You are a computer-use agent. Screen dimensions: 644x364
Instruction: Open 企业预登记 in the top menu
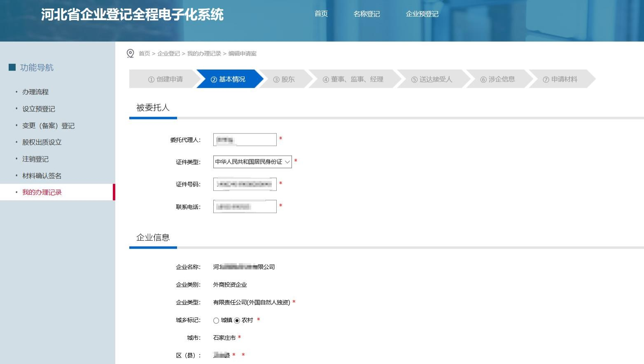[x=422, y=14]
